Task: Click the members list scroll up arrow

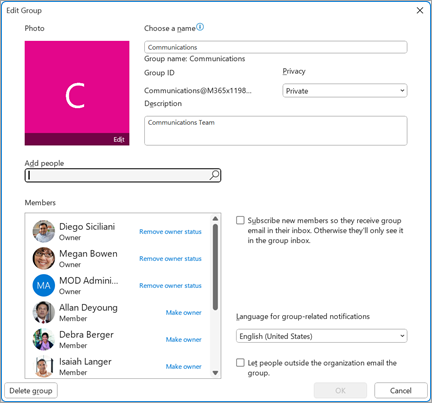Action: [x=215, y=219]
